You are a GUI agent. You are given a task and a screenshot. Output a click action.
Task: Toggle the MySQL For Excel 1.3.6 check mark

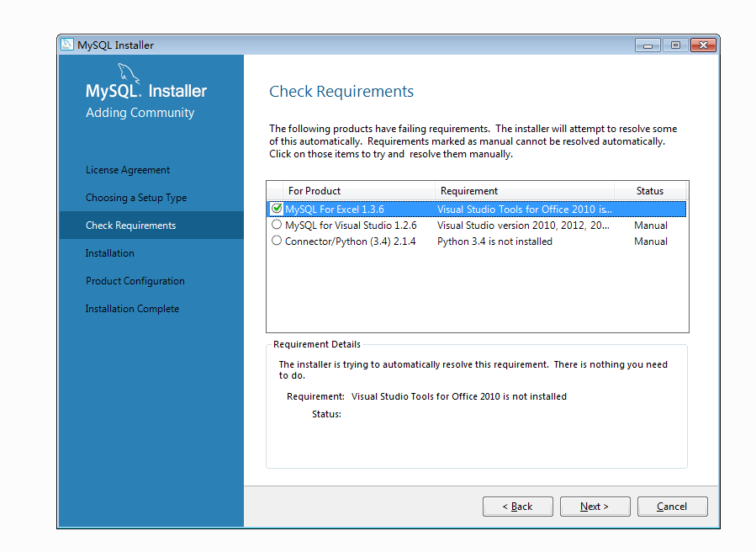coord(277,209)
